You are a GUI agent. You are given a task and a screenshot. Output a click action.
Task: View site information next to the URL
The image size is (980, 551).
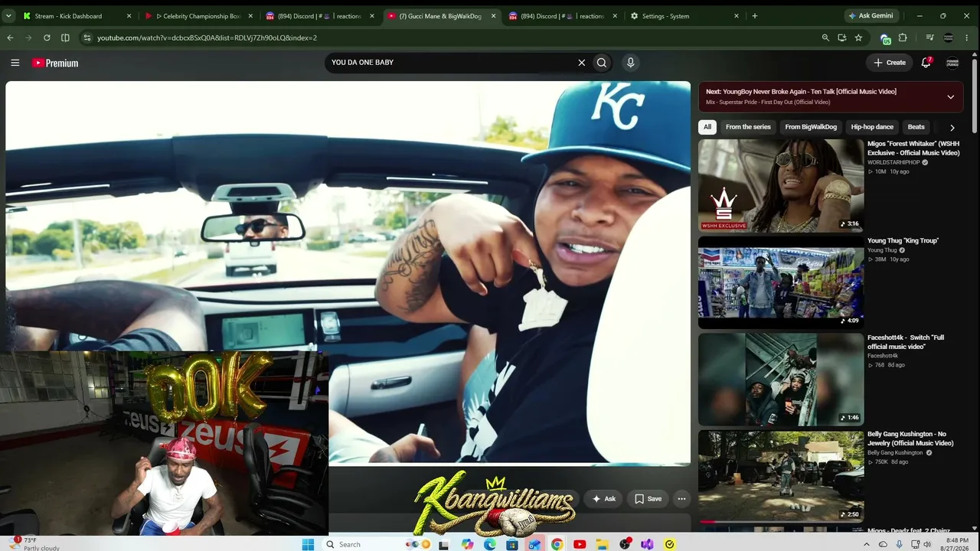tap(87, 37)
